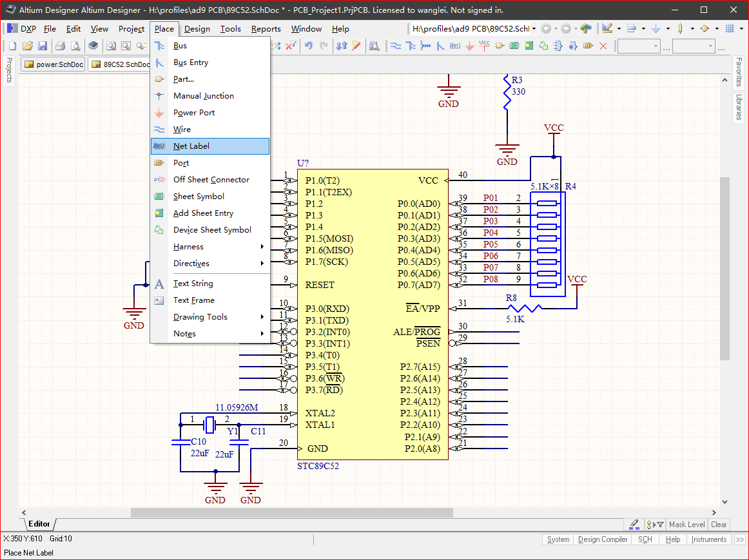The image size is (749, 560).
Task: Click the Mask Level button
Action: pos(686,525)
